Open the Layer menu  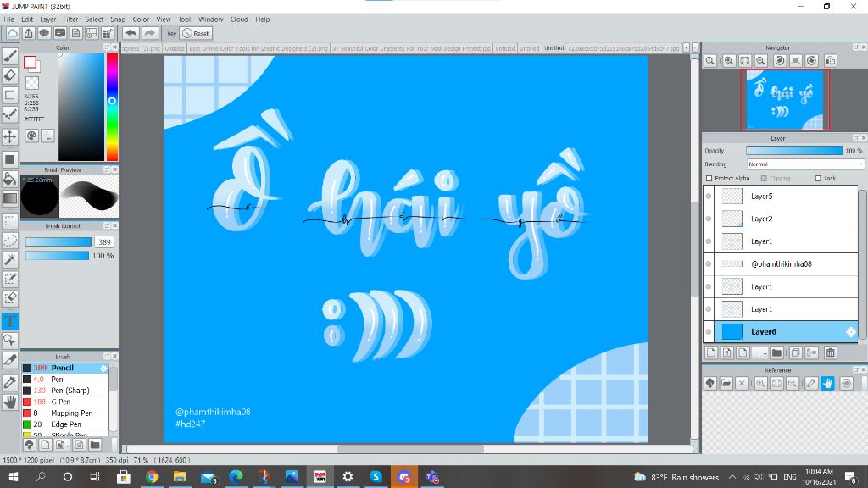point(48,19)
